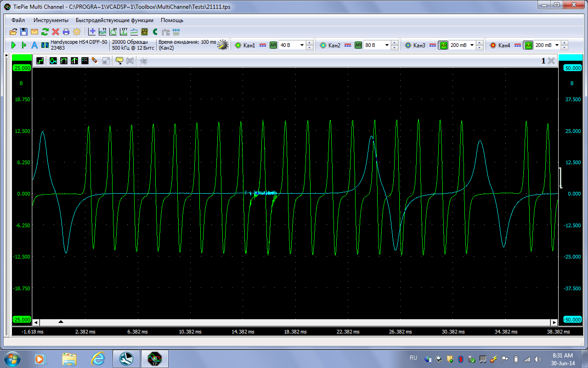The height and width of the screenshot is (368, 588).
Task: Start continuous measurement with play button
Action: pos(13,45)
